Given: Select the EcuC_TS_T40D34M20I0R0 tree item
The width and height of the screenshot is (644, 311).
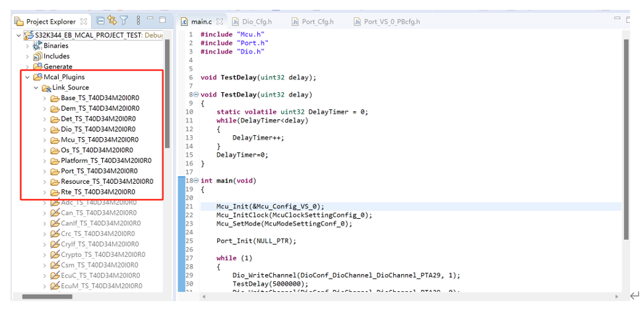Looking at the screenshot, I should (x=100, y=275).
